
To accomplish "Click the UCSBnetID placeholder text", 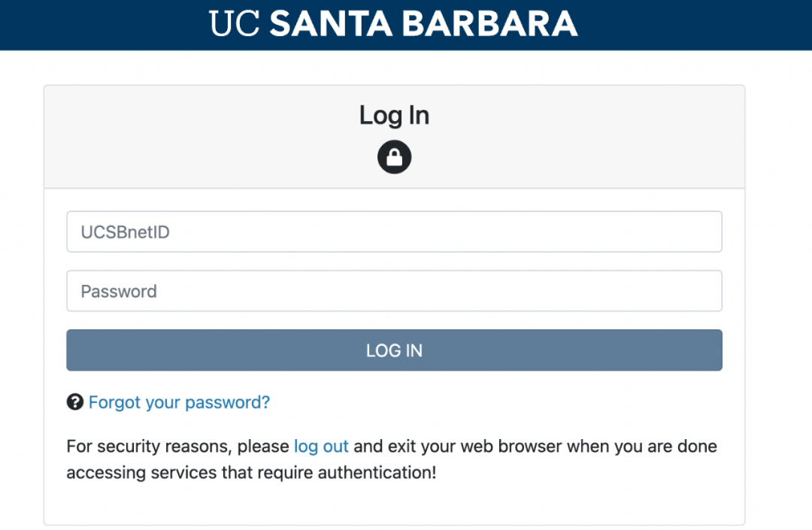I will click(126, 232).
